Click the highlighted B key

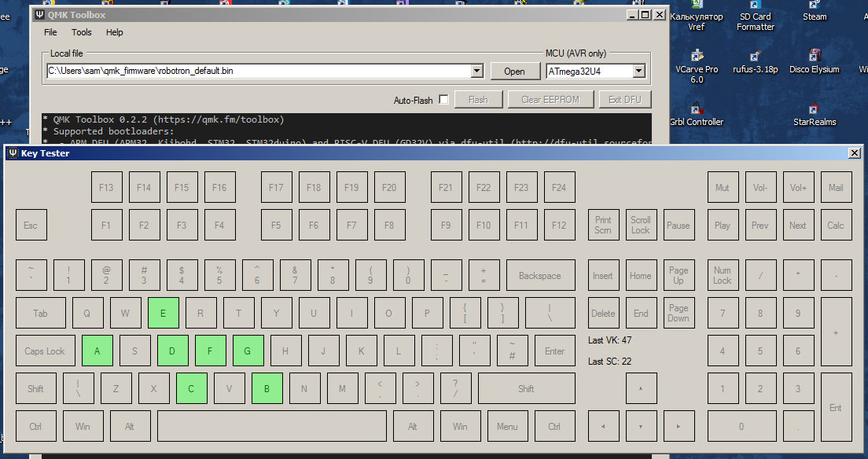267,388
